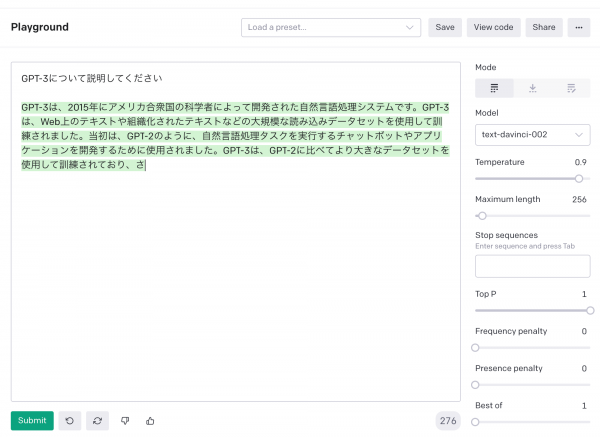Click the regenerate icon
600x437 pixels.
97,421
